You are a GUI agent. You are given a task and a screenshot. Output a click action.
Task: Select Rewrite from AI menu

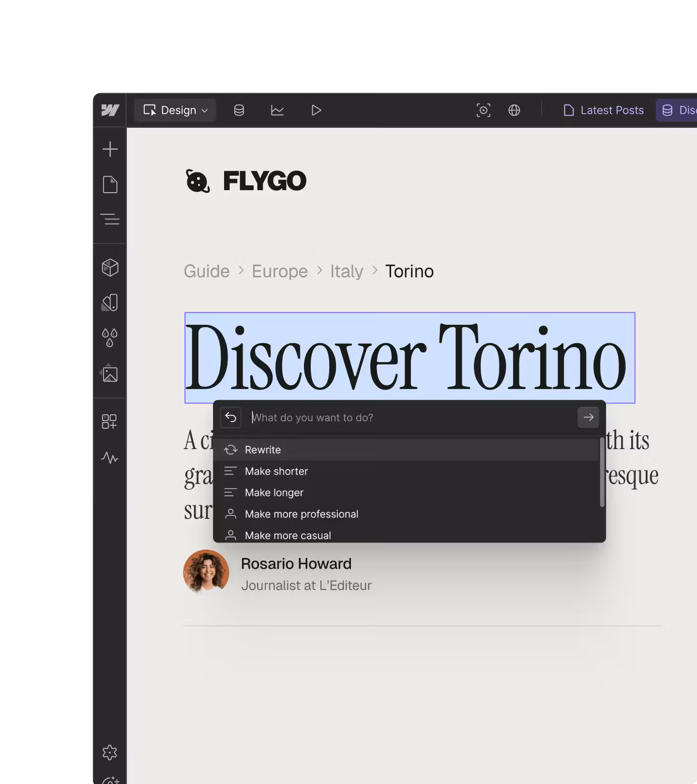click(263, 450)
